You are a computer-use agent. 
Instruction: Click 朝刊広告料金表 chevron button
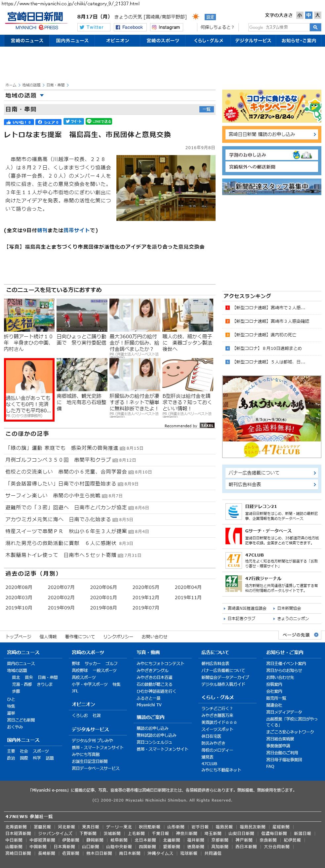pos(271,484)
